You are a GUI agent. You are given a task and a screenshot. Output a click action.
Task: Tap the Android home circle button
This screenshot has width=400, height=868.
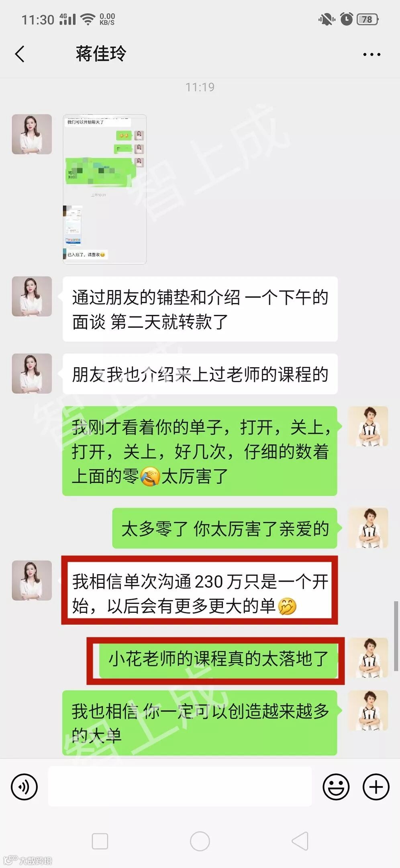200,841
